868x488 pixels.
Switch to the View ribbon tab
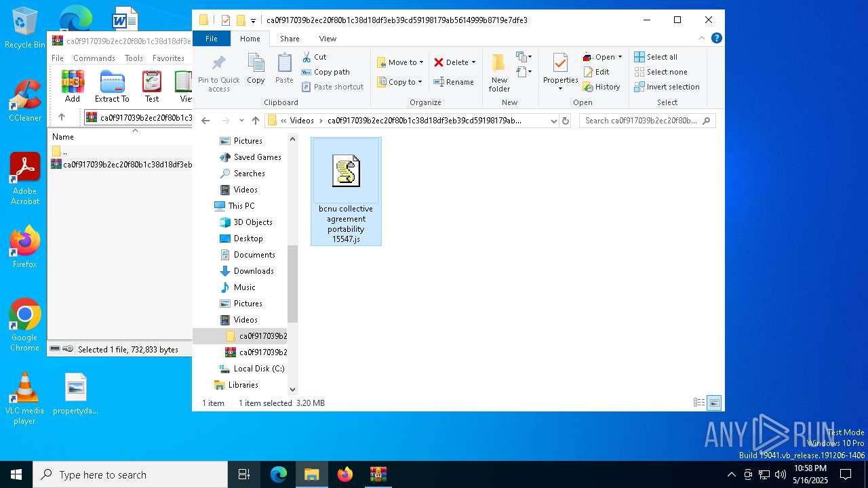click(x=328, y=39)
